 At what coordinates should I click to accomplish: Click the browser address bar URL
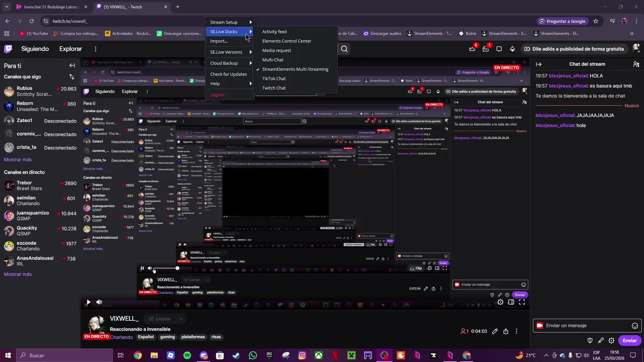70,21
